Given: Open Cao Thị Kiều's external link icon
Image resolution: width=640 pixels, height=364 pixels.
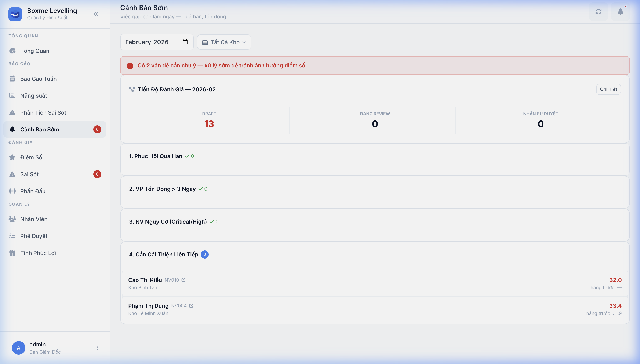Looking at the screenshot, I should 183,280.
